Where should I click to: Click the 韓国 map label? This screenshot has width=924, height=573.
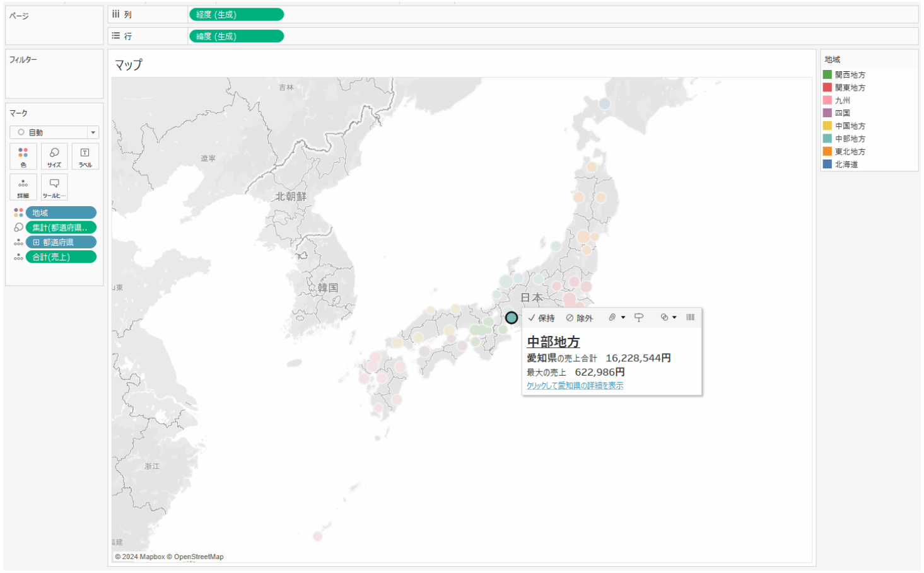[x=328, y=287]
